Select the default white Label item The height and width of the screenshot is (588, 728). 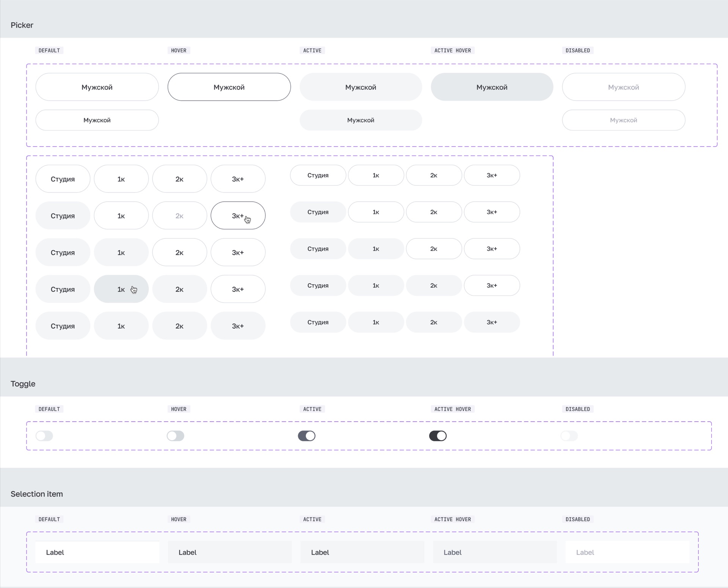[97, 552]
